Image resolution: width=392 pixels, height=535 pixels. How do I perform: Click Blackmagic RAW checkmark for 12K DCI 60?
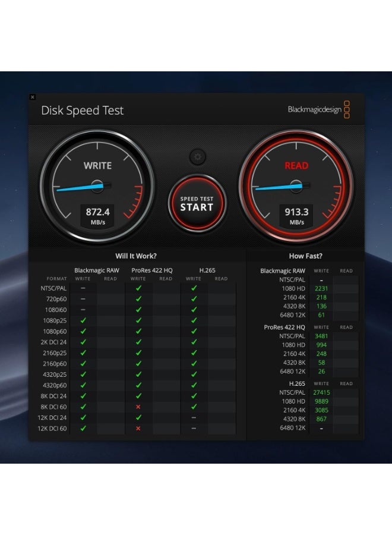(83, 428)
